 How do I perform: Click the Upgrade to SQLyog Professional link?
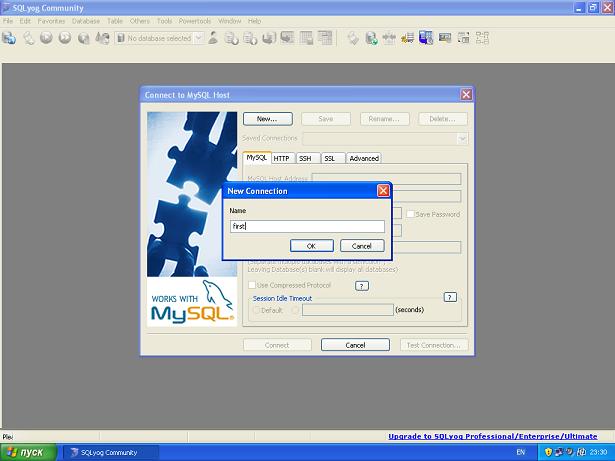point(493,436)
